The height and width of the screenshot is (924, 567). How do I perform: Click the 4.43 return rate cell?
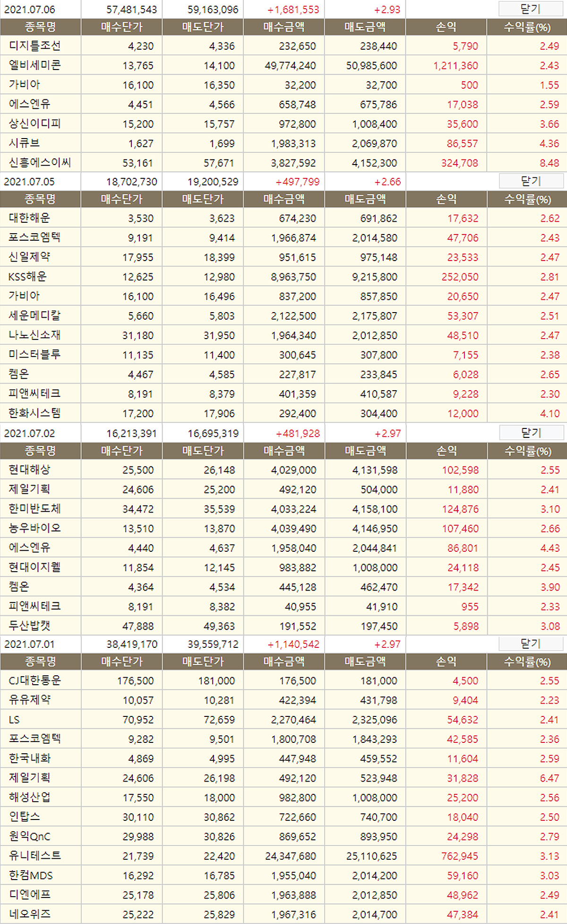(549, 549)
